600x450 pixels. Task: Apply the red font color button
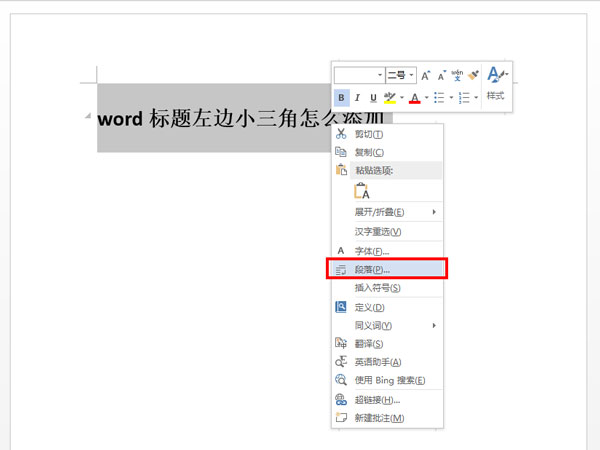pos(414,98)
